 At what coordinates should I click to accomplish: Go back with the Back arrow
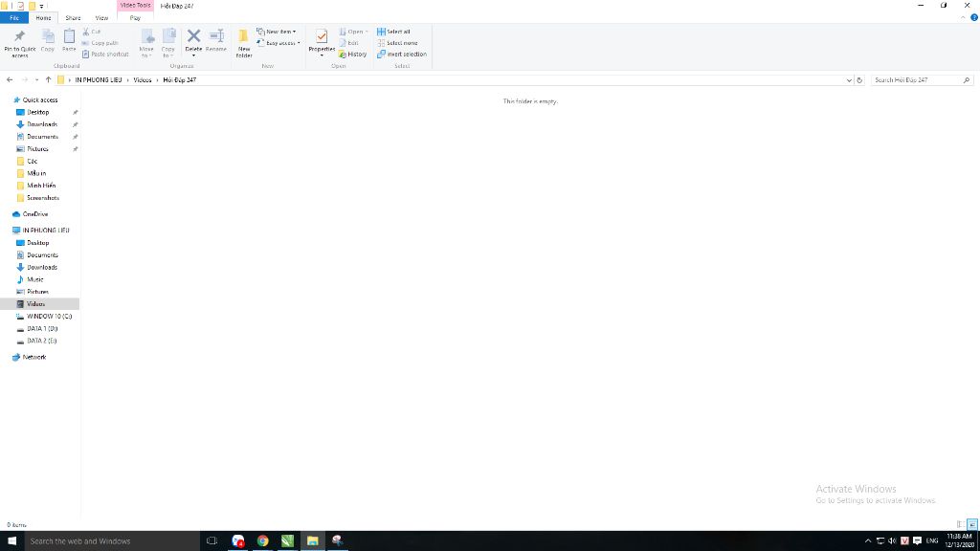pos(10,80)
